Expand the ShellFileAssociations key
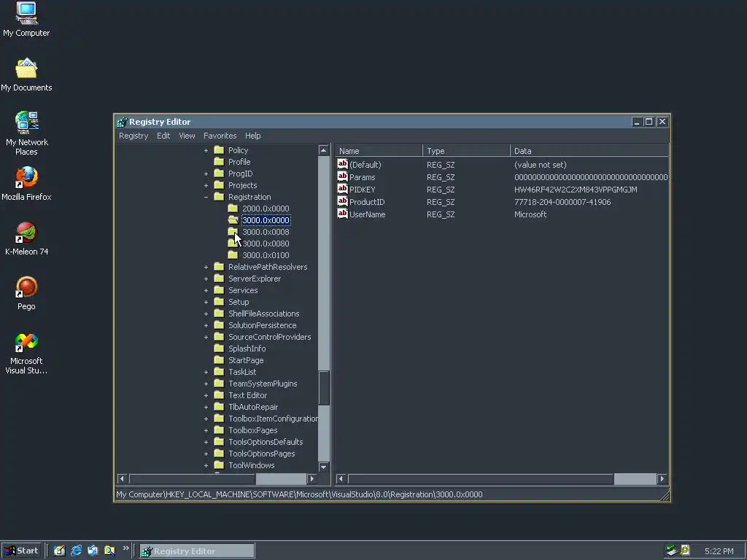This screenshot has height=560, width=747. tap(206, 314)
